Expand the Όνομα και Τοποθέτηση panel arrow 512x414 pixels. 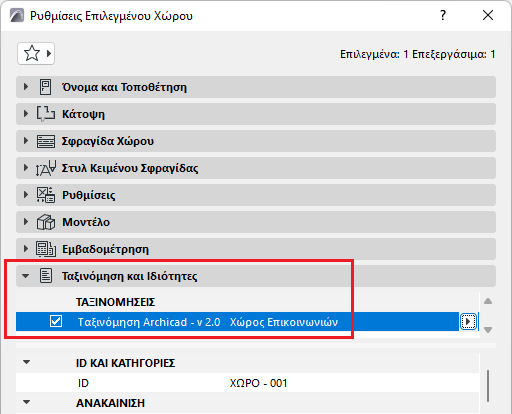coord(26,87)
